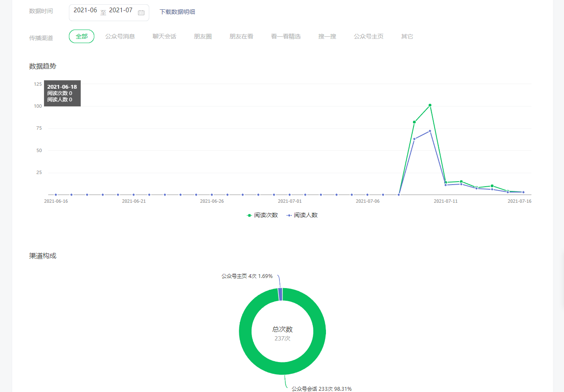The image size is (564, 392).
Task: Open the start date 2021-06 field
Action: click(x=85, y=10)
